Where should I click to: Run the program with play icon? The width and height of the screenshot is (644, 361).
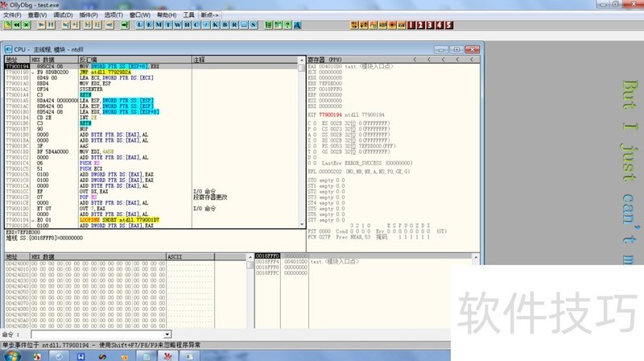click(x=42, y=25)
